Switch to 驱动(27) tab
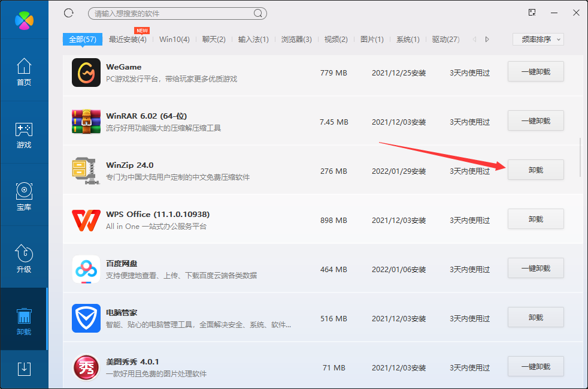 [446, 40]
